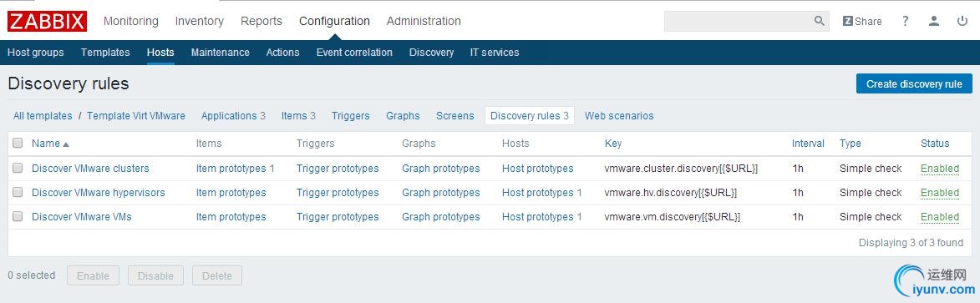Open Trigger prototypes for VMware VMs
This screenshot has height=303, width=980.
tap(338, 217)
